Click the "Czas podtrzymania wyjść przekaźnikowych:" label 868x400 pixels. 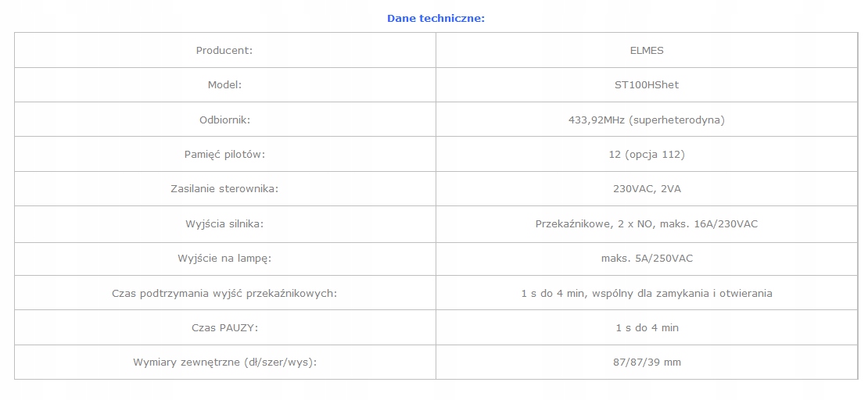pyautogui.click(x=224, y=294)
